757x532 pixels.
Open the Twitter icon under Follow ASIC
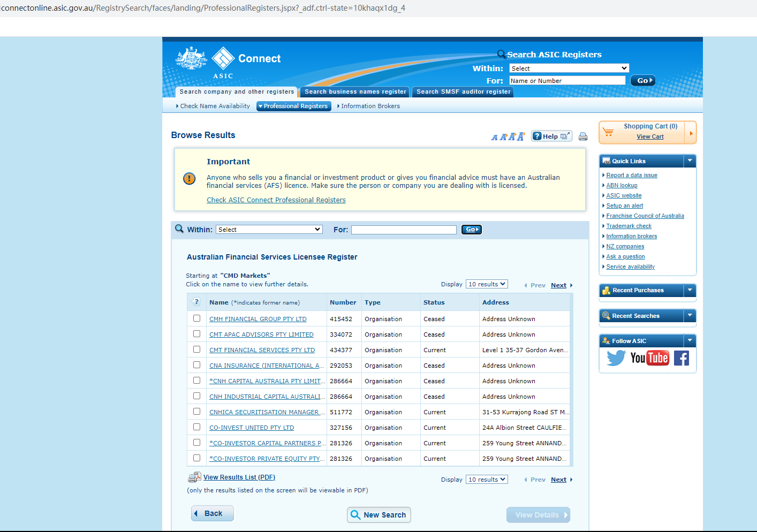point(616,358)
